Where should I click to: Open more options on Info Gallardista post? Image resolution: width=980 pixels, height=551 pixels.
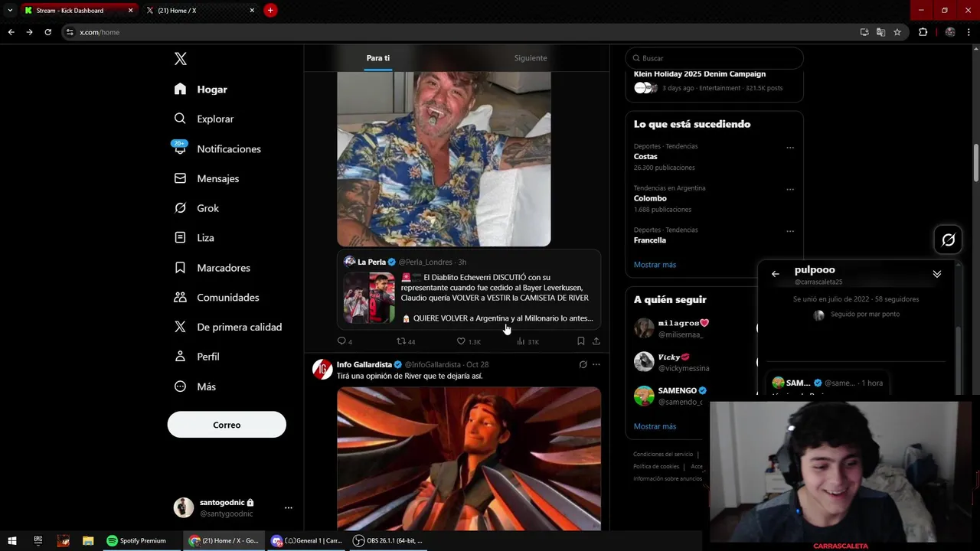[x=596, y=365]
